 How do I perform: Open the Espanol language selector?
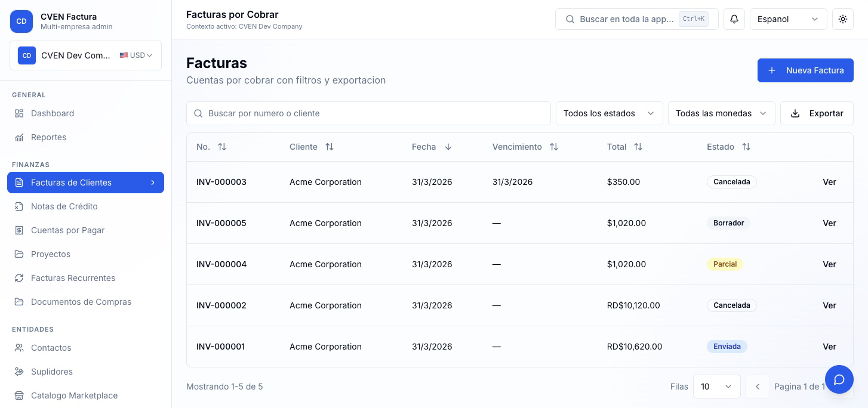pos(787,19)
